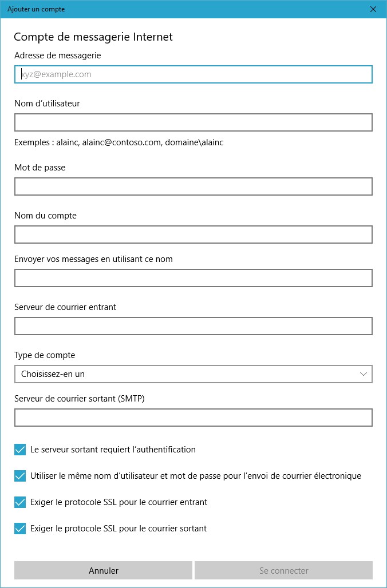Uncheck 'Le serveur sortant requiert l'authentification' checkbox

tap(20, 450)
